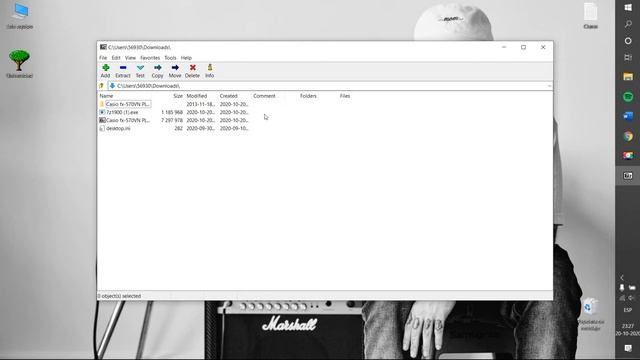
Task: Click the desktop.ini size value 282
Action: (x=178, y=128)
